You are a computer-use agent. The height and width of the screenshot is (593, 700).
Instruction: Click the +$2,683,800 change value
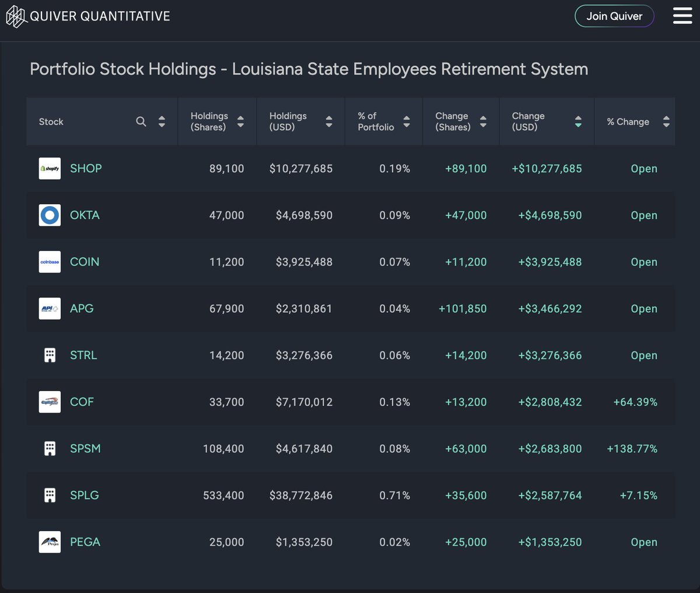tap(550, 449)
